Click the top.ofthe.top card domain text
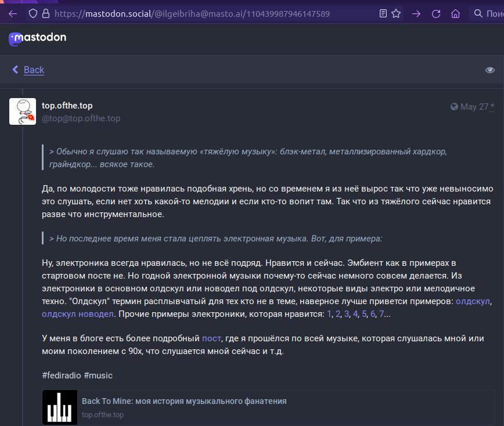 pos(103,415)
